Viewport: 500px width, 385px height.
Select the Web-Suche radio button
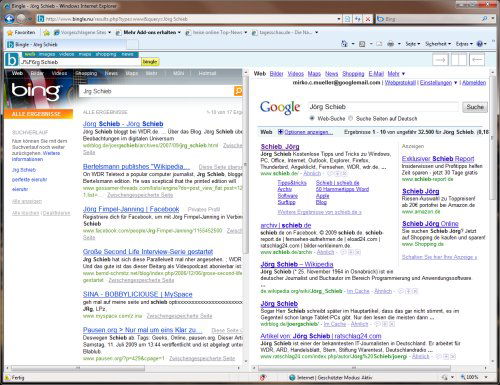(x=312, y=118)
